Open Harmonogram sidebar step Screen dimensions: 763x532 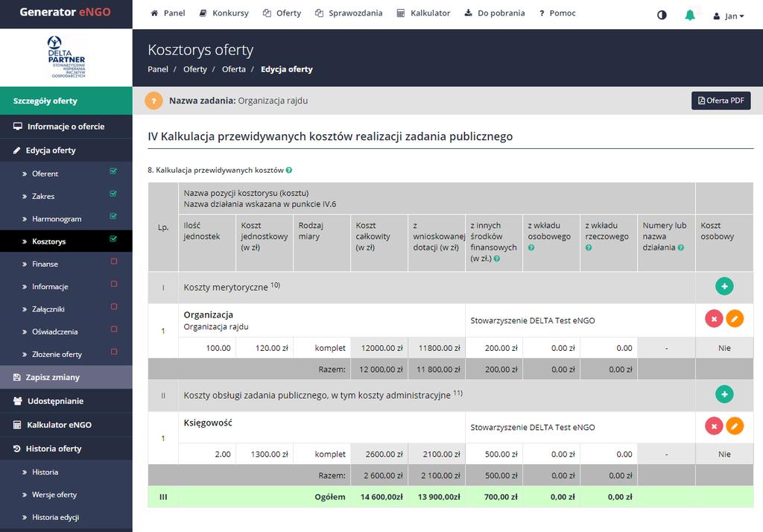57,219
